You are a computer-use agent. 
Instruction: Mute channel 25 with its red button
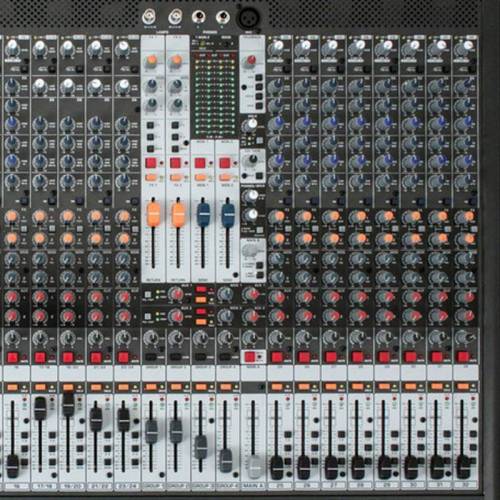click(x=277, y=357)
